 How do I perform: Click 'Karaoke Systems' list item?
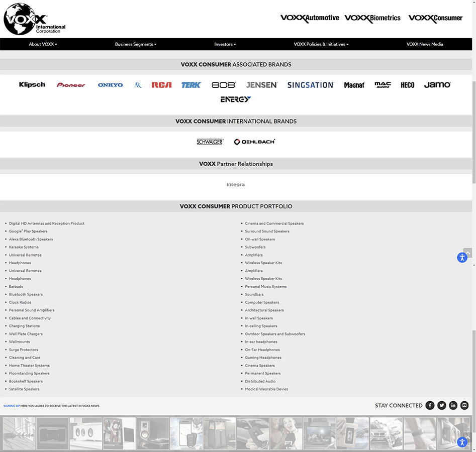(x=24, y=247)
